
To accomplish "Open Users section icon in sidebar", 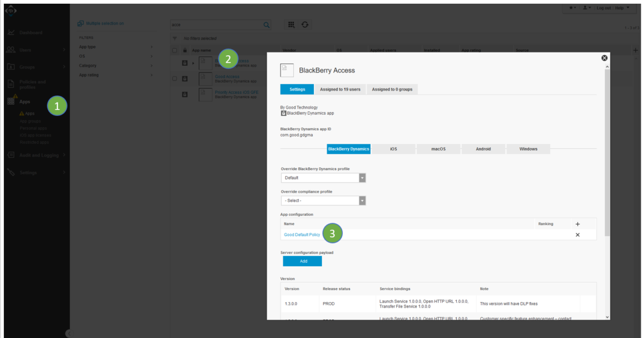I will pos(11,50).
